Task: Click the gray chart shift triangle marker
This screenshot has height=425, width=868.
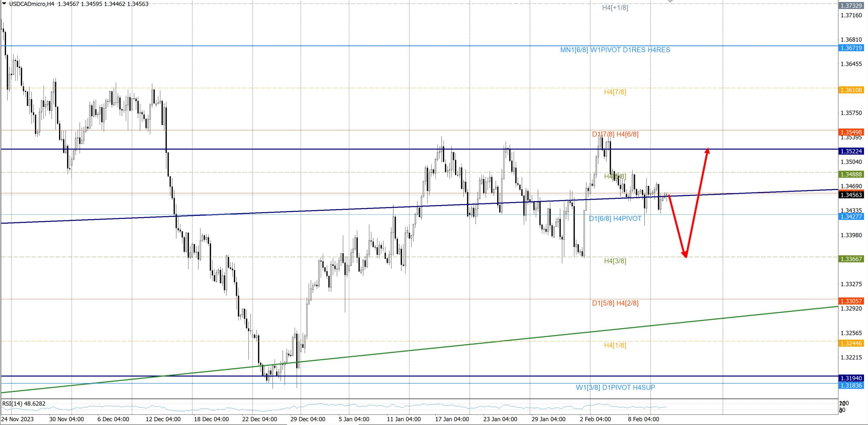Action: pos(670,1)
